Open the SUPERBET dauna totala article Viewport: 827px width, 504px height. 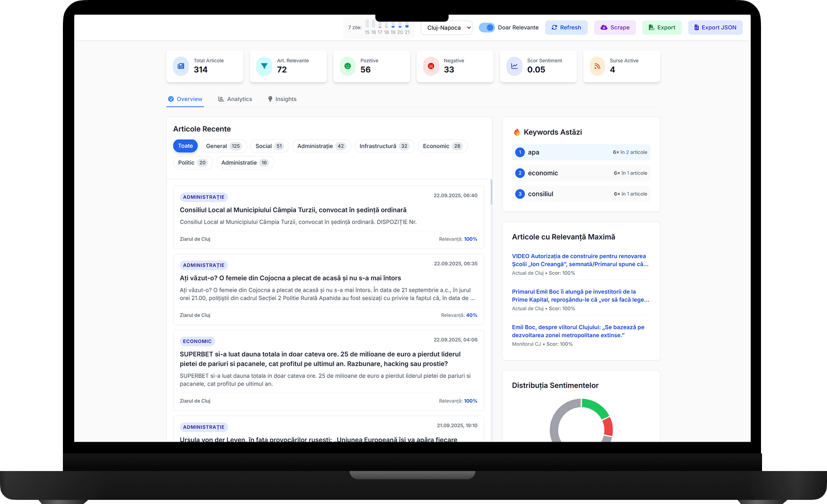click(x=320, y=359)
